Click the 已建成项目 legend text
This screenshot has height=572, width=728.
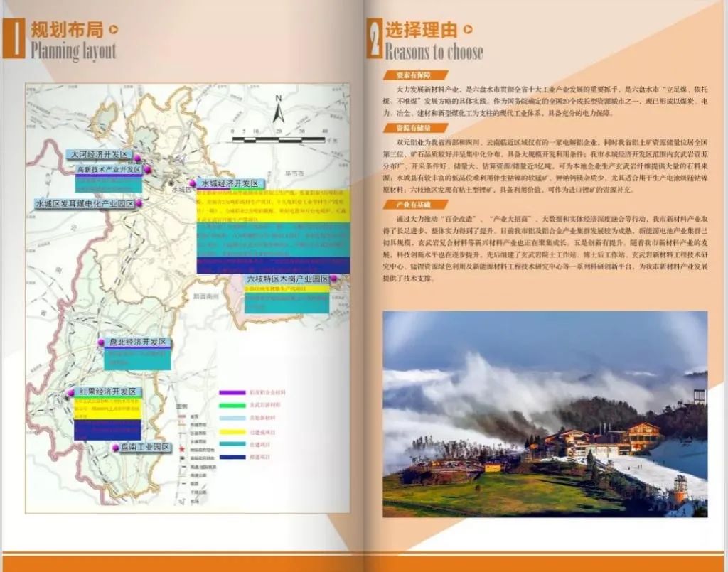click(x=263, y=432)
